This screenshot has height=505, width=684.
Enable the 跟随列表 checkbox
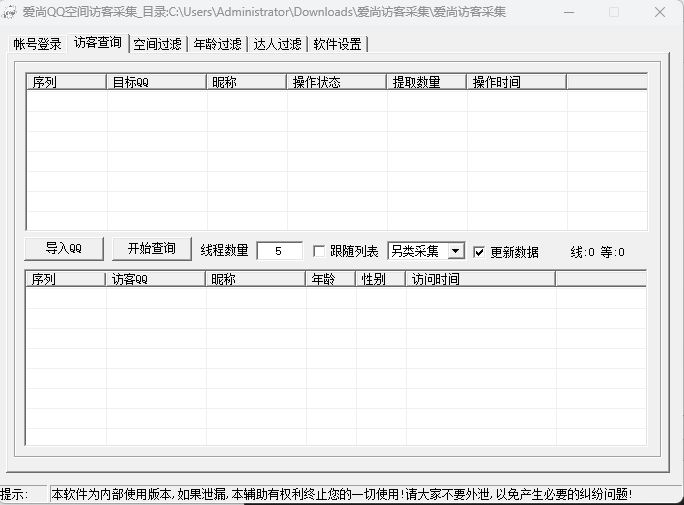320,252
